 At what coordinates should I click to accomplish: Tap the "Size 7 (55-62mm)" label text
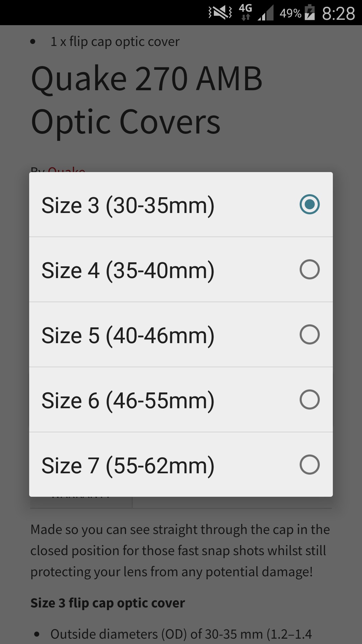pyautogui.click(x=128, y=465)
